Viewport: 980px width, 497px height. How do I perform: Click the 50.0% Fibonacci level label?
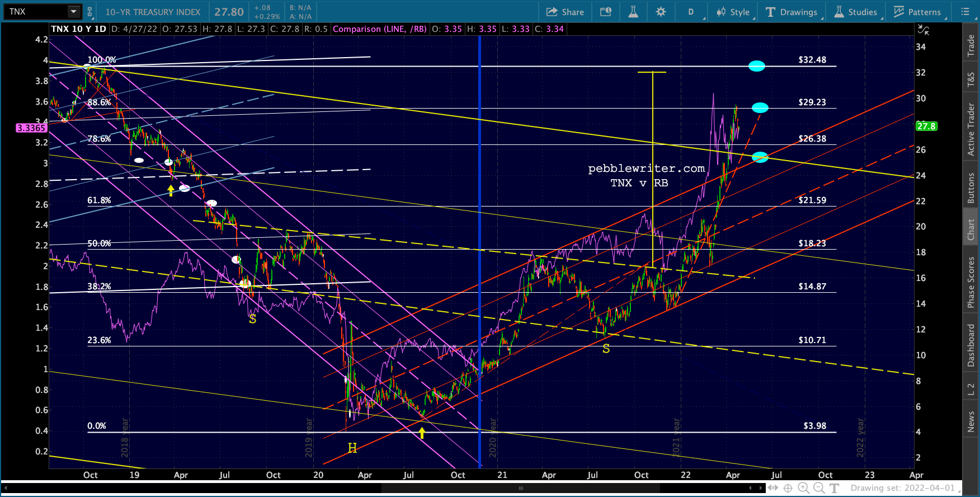click(x=99, y=243)
